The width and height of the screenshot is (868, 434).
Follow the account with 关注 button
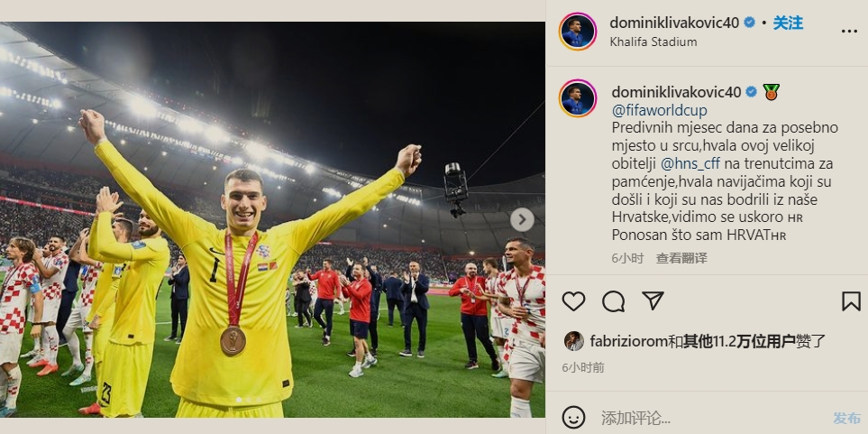pos(788,23)
